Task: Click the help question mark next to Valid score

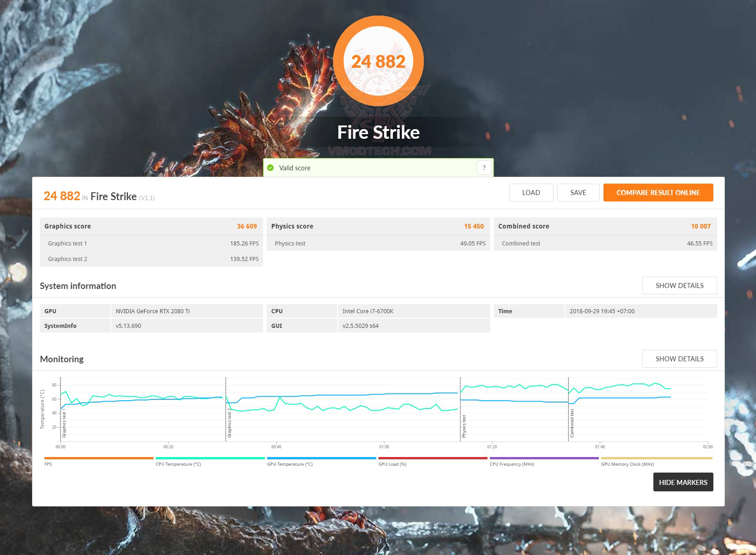Action: pyautogui.click(x=484, y=168)
